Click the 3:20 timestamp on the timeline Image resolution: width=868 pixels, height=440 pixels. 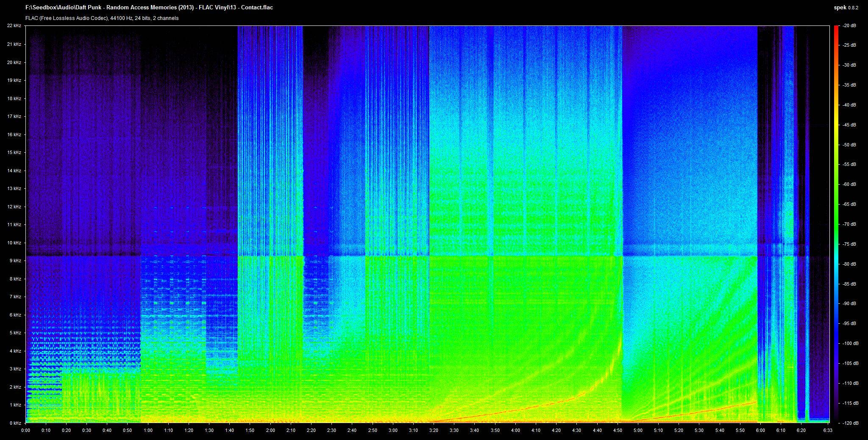[433, 430]
